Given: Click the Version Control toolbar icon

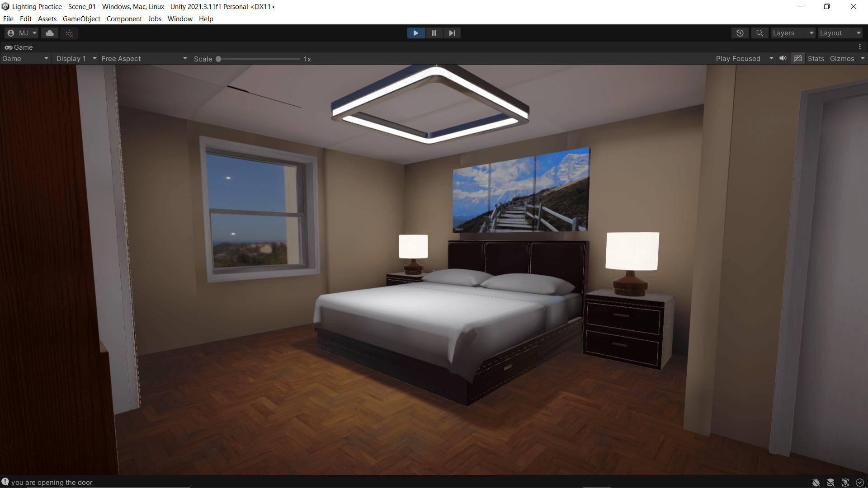Looking at the screenshot, I should (x=69, y=33).
